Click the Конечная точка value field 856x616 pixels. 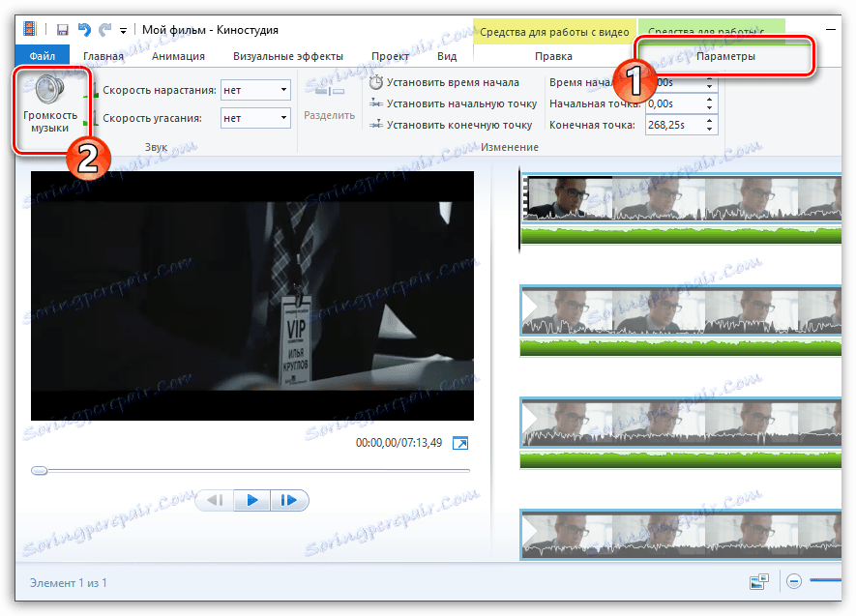coord(675,125)
